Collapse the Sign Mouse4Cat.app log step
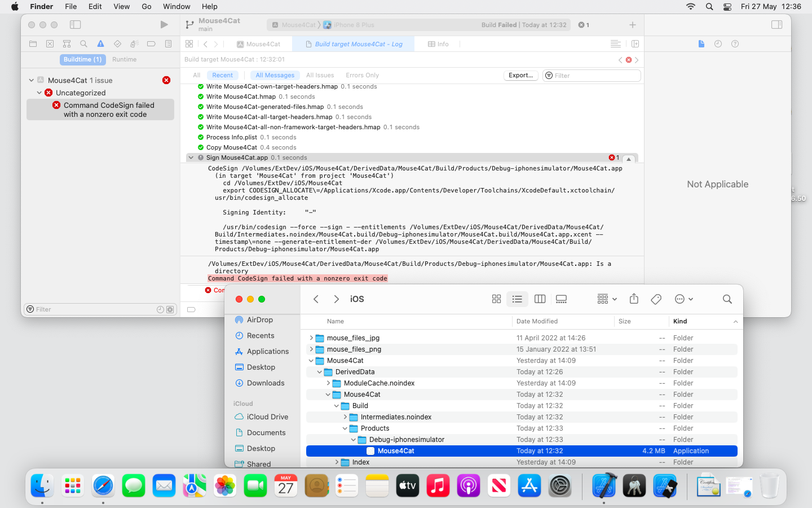The image size is (812, 508). [191, 157]
